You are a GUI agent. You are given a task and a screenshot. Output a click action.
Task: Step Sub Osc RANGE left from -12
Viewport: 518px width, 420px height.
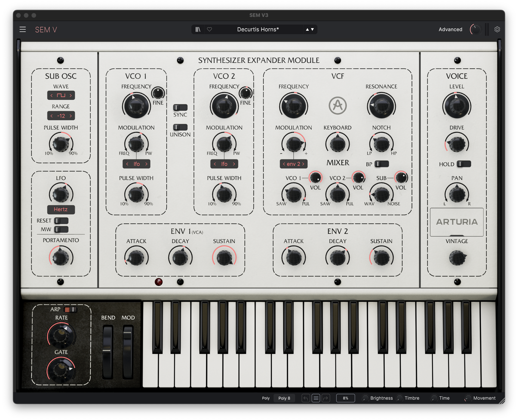(51, 116)
